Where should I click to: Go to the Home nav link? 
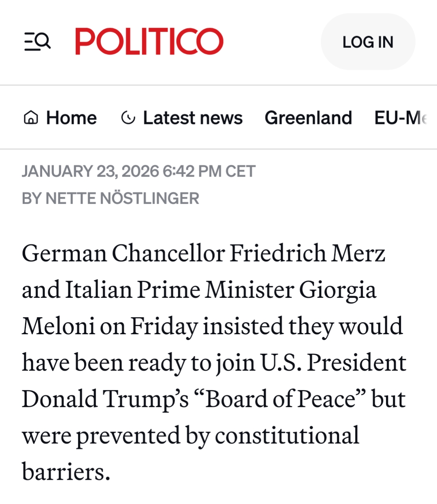coord(71,118)
